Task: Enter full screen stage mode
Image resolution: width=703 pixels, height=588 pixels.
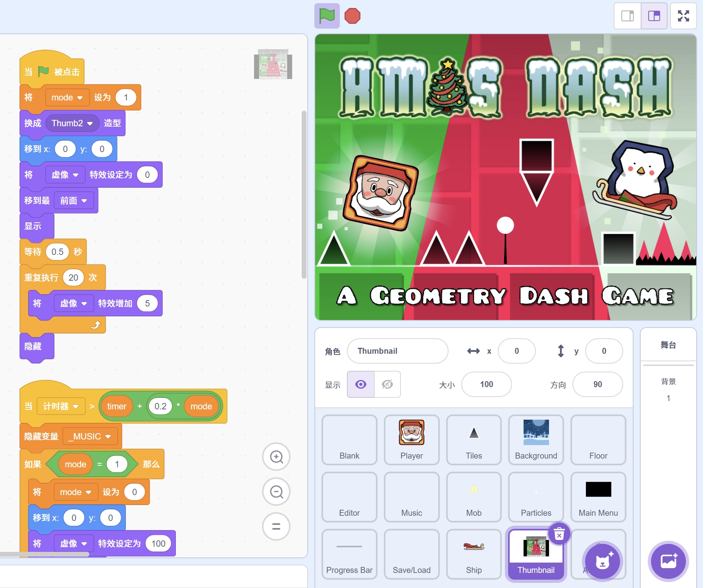Action: 683,16
